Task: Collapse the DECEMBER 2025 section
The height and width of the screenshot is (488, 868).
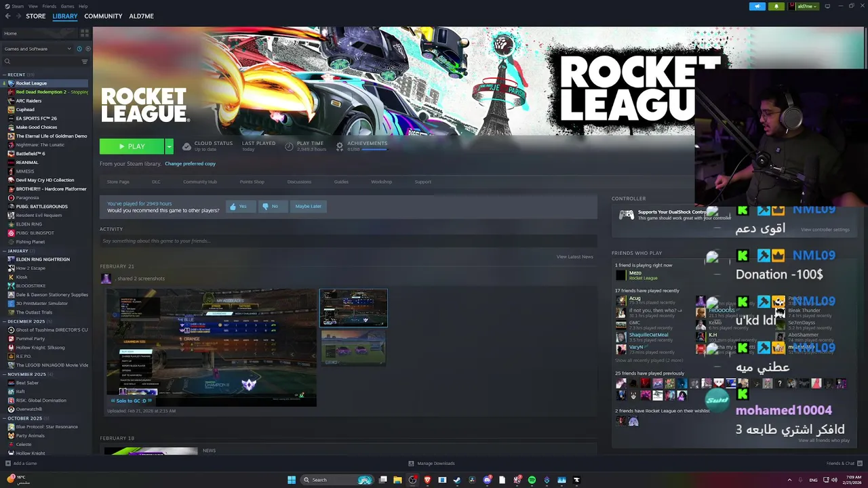Action: [5, 321]
